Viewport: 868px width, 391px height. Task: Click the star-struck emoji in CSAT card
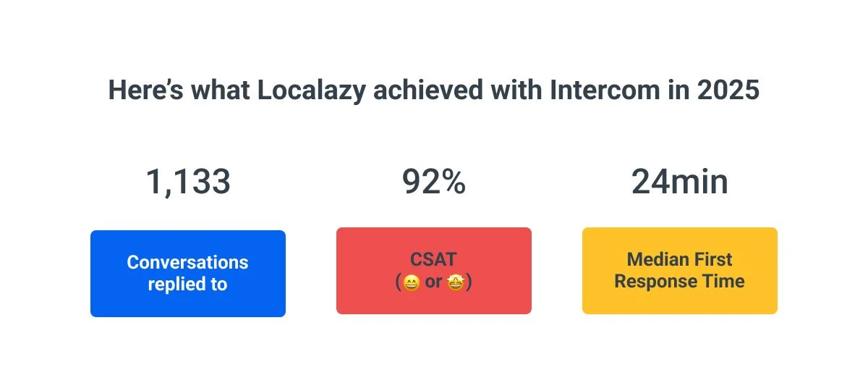tap(456, 282)
